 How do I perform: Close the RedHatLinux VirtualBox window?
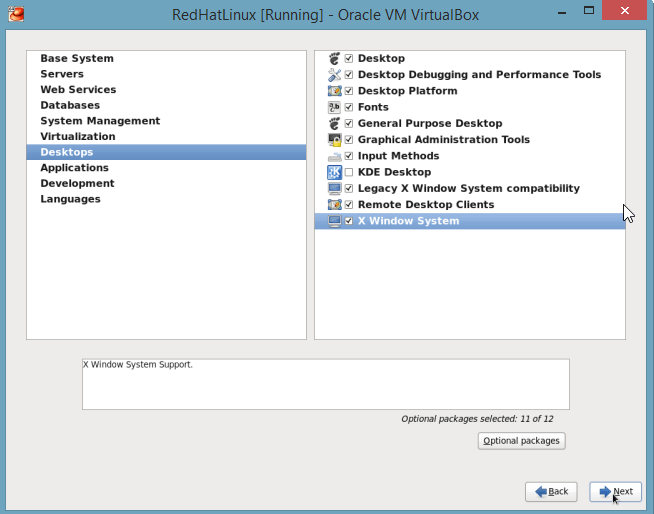coord(624,10)
